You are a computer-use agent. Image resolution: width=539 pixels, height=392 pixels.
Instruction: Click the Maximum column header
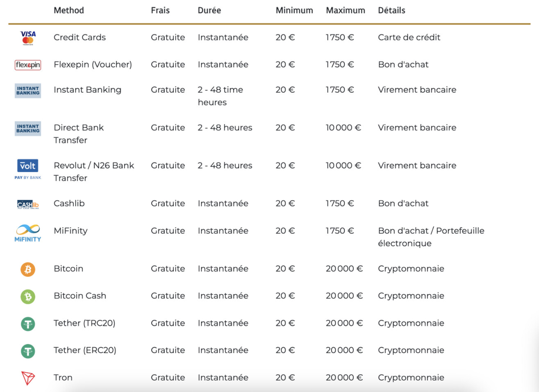pos(346,10)
